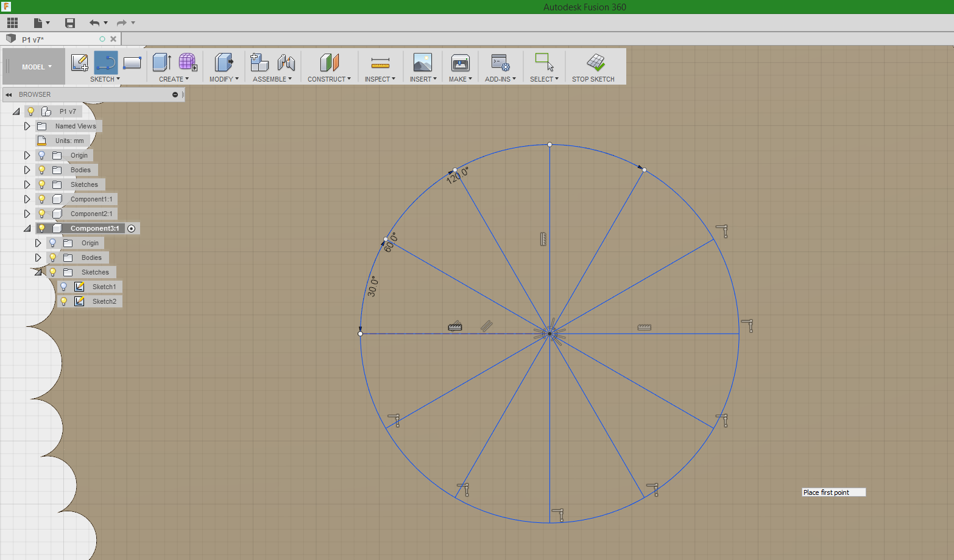The height and width of the screenshot is (560, 954).
Task: Expand Component1:1 tree node
Action: [x=27, y=199]
